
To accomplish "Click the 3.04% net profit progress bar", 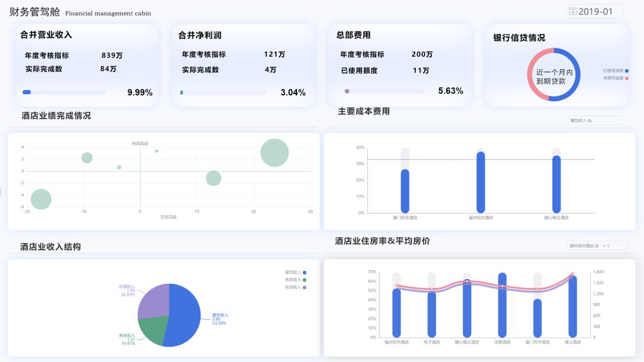I will (224, 92).
